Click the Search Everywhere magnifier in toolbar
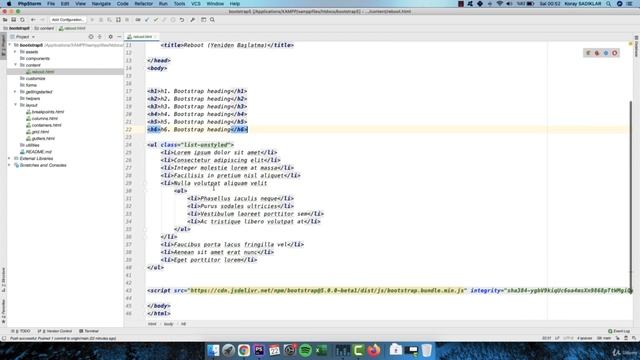The height and width of the screenshot is (360, 640). (x=212, y=20)
